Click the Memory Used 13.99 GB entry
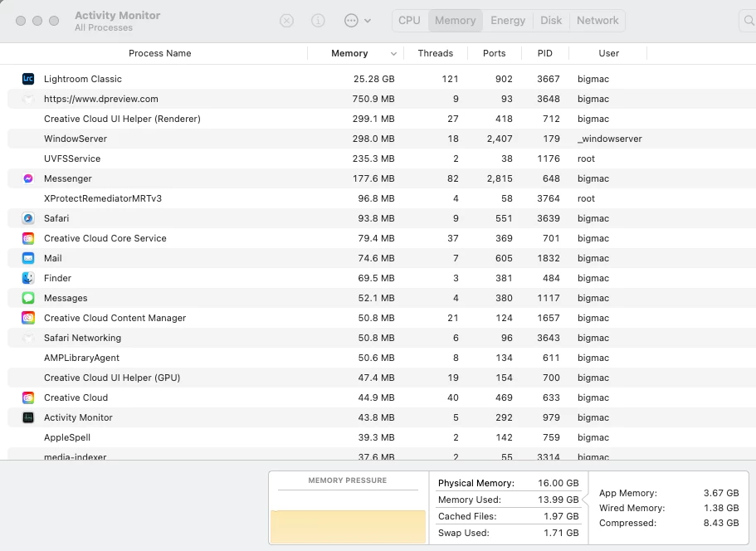756x551 pixels. (x=508, y=500)
